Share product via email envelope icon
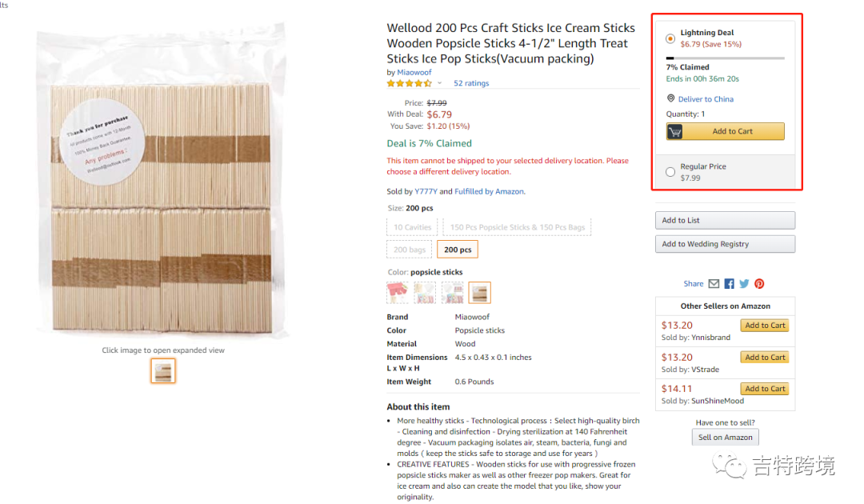The image size is (864, 504). (x=714, y=284)
